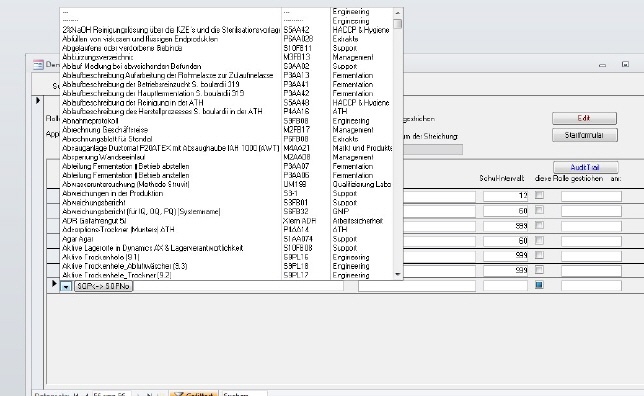This screenshot has width=644, height=396.
Task: Click the Schul-Intervall column header
Action: click(501, 179)
